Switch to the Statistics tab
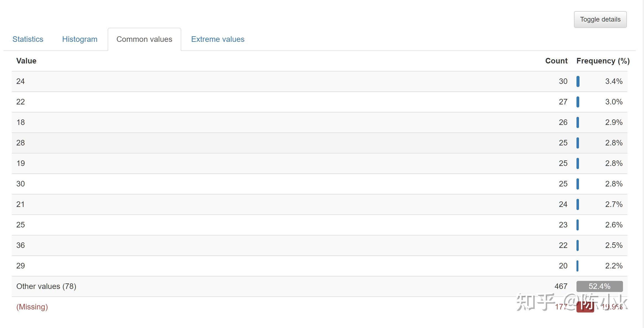 (x=28, y=39)
